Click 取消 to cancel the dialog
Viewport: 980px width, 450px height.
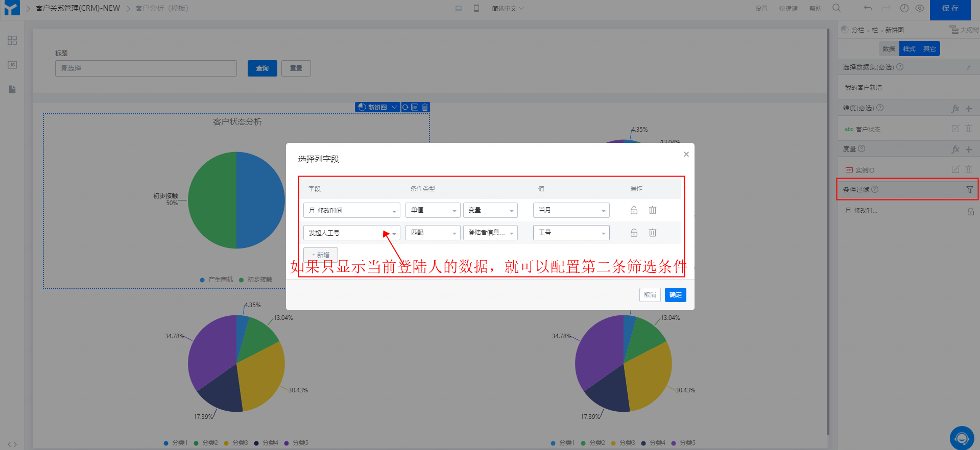[x=650, y=295]
